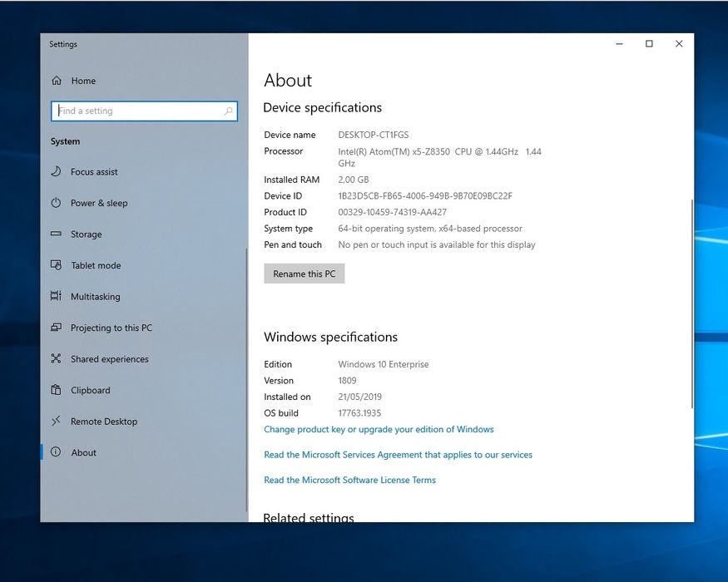Click OS build value 17763.1935
This screenshot has height=582, width=728.
(x=359, y=413)
